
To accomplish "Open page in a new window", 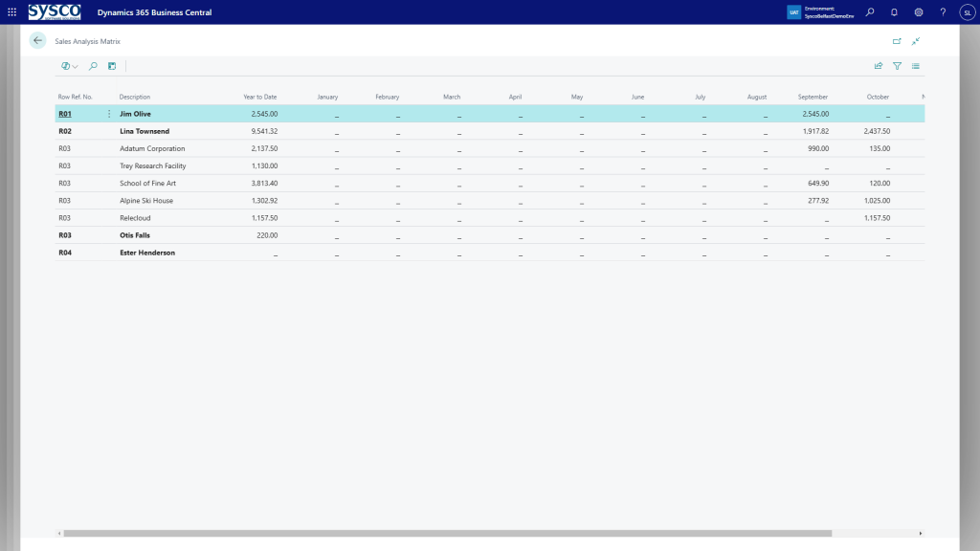I will pyautogui.click(x=897, y=41).
